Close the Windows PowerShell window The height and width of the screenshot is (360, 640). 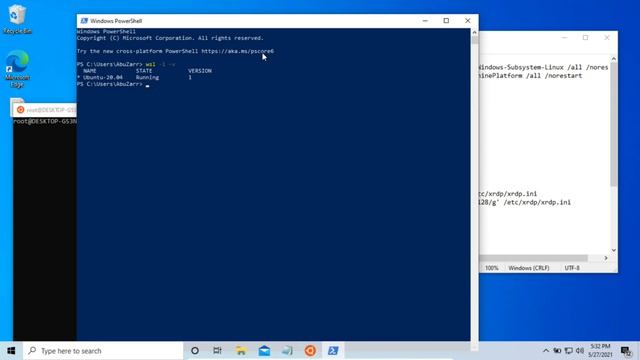click(467, 21)
